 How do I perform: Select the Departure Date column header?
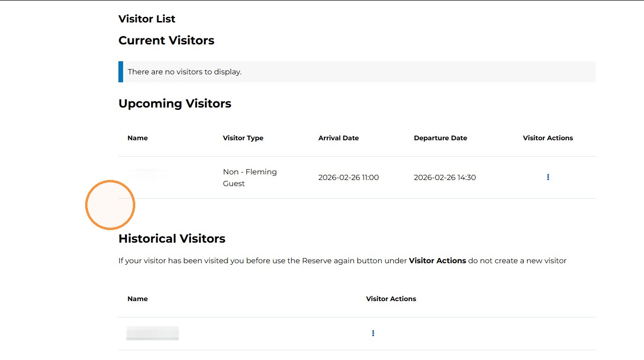click(440, 138)
